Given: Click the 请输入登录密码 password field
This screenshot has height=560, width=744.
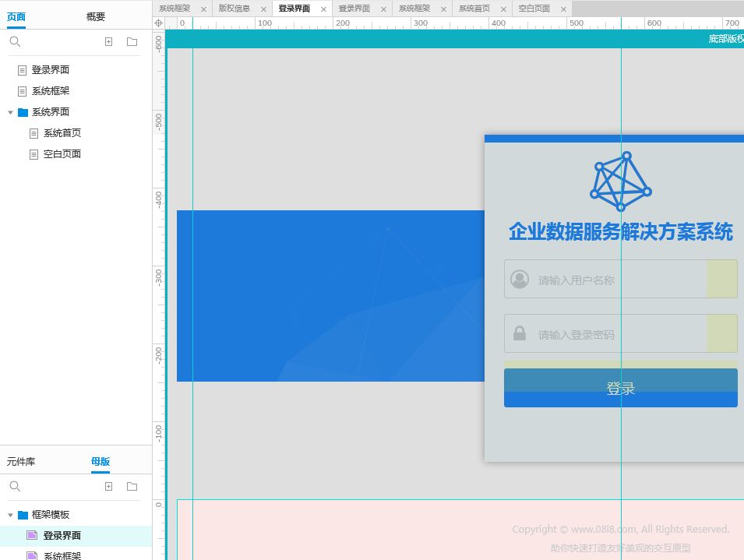Looking at the screenshot, I should [605, 334].
